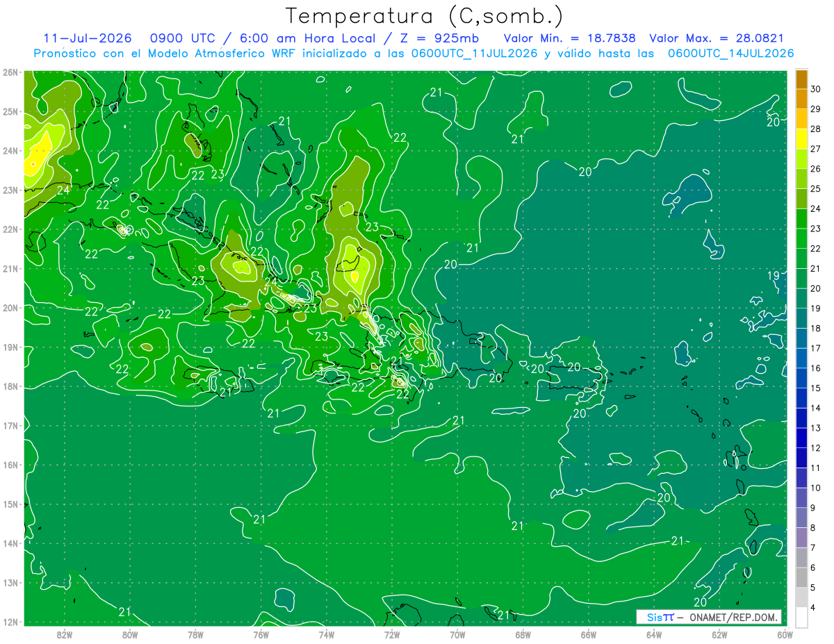The height and width of the screenshot is (644, 834).
Task: Click the '20N' latitude axis label
Action: (x=10, y=308)
